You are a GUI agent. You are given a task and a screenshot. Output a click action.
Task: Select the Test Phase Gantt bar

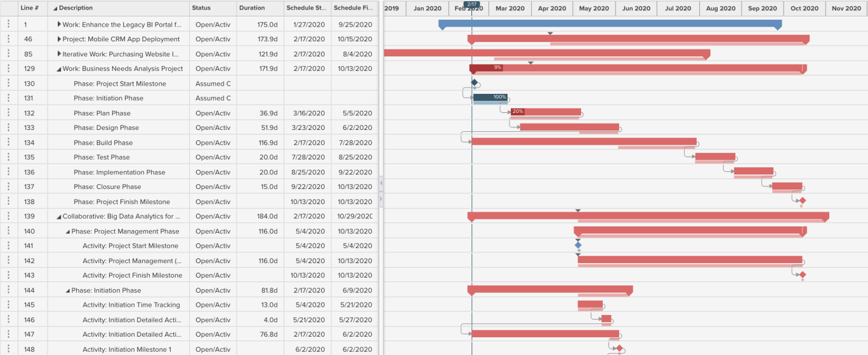click(x=715, y=156)
